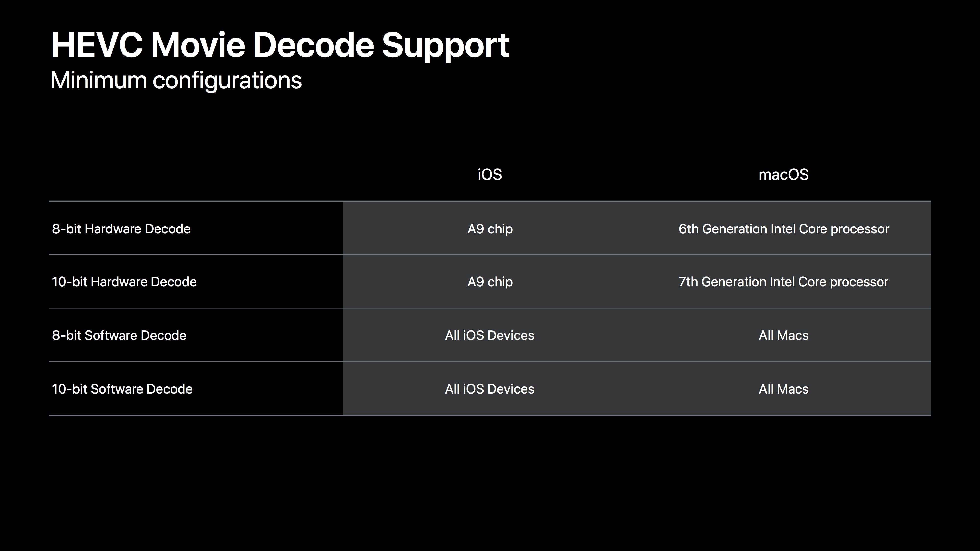Select the iOS column header
Image resolution: width=980 pixels, height=551 pixels.
[490, 175]
